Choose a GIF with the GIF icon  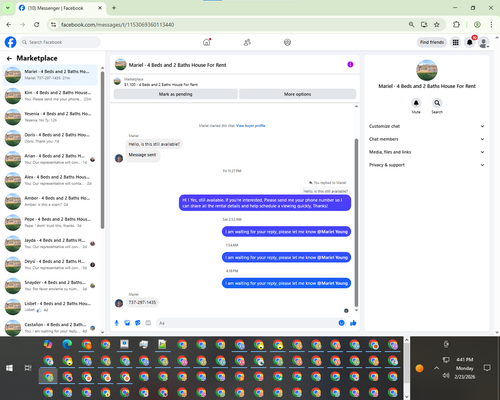(x=148, y=323)
